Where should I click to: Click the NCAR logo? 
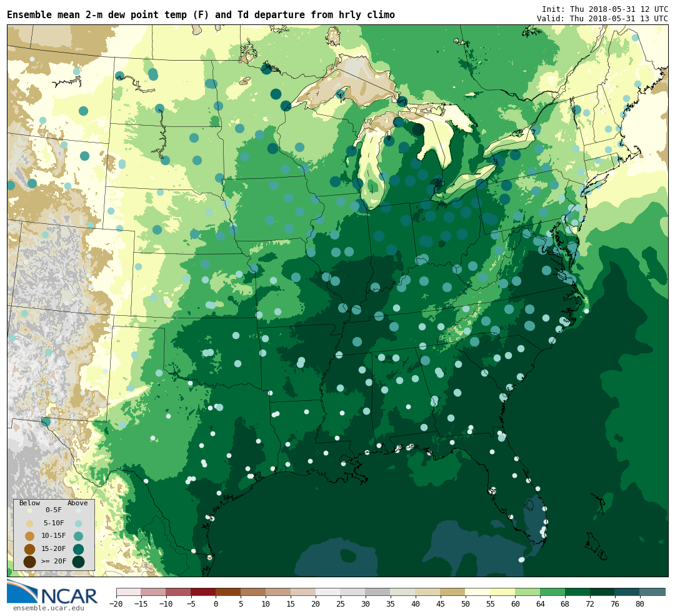tap(52, 592)
